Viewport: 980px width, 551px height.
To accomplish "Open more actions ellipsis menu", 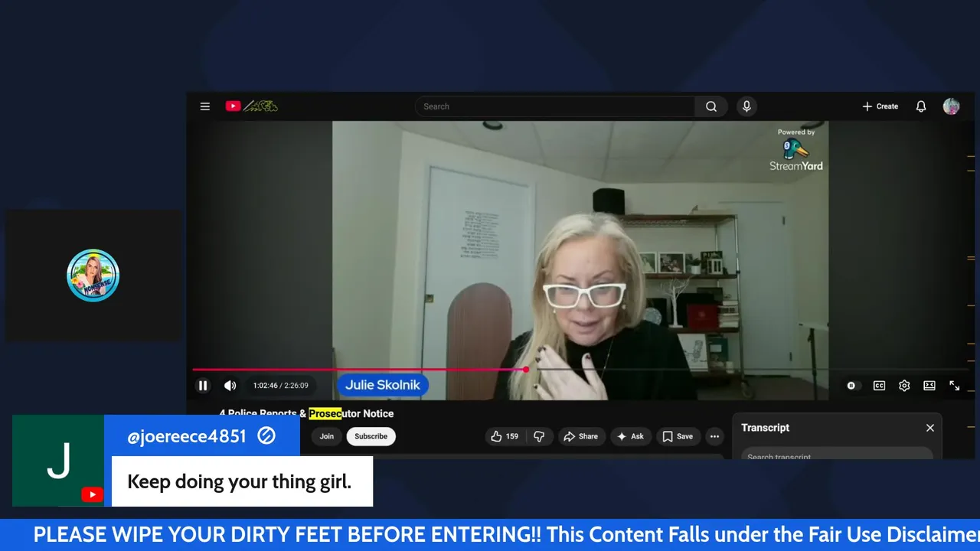I will [x=714, y=436].
